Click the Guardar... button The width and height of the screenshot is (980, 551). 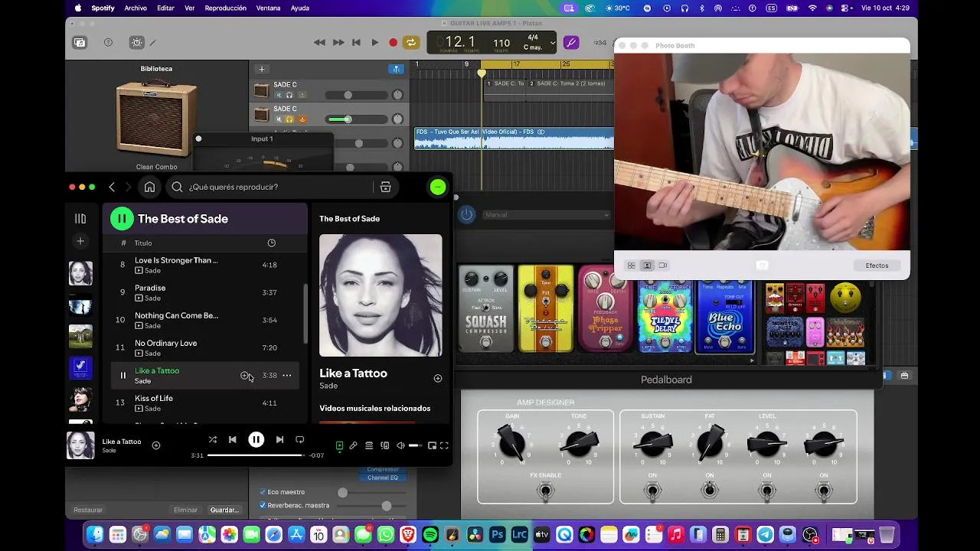coord(224,510)
